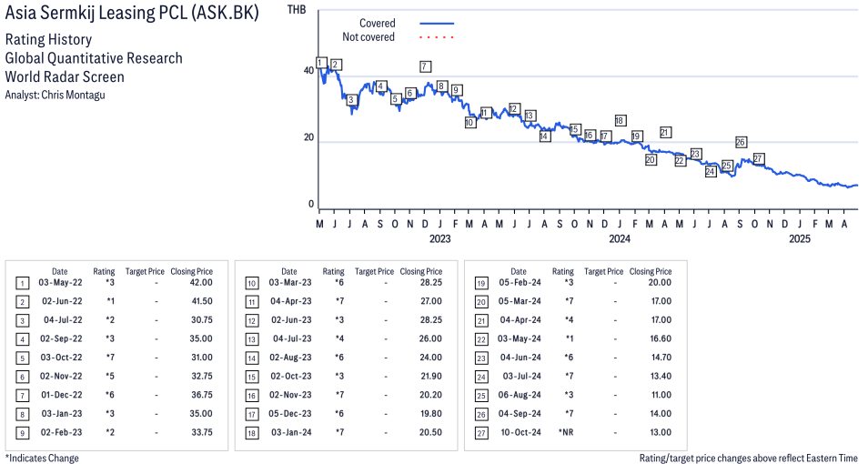Click the numbered box 12 in the second table
The height and width of the screenshot is (464, 868).
coord(252,321)
